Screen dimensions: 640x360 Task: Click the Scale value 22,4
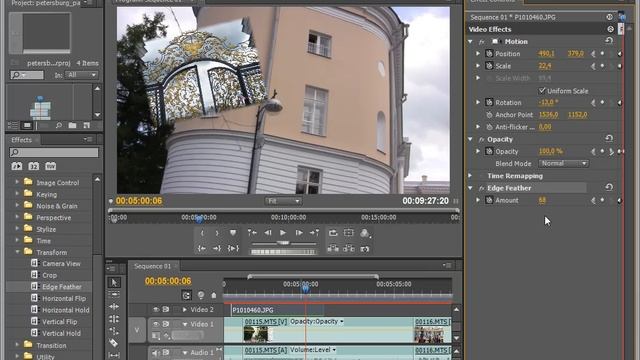545,66
